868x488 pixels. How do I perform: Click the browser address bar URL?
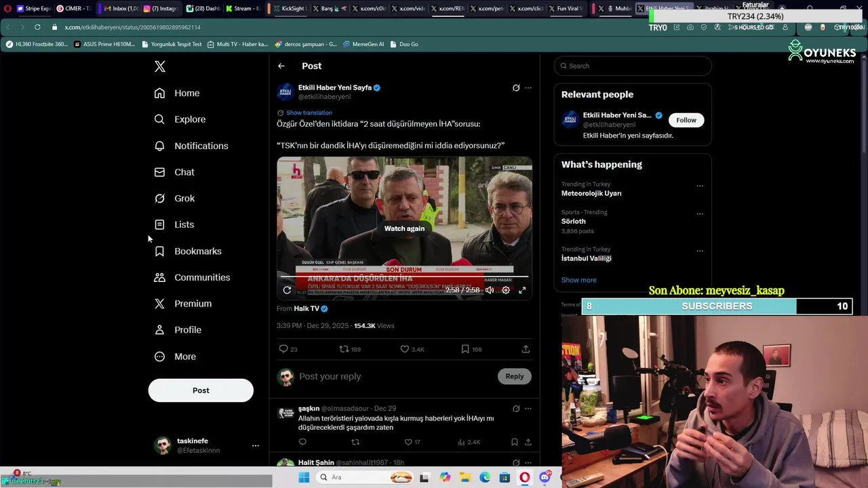[x=133, y=27]
